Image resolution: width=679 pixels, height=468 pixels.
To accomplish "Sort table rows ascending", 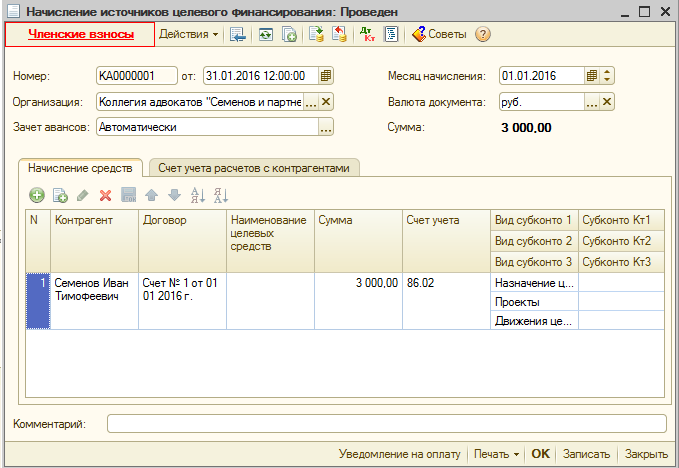I will (198, 195).
